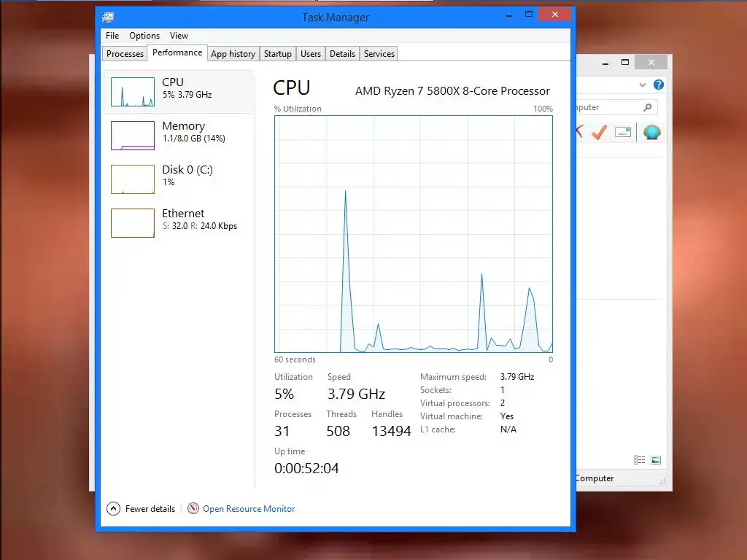
Task: Click the 508 threads count
Action: pos(338,431)
